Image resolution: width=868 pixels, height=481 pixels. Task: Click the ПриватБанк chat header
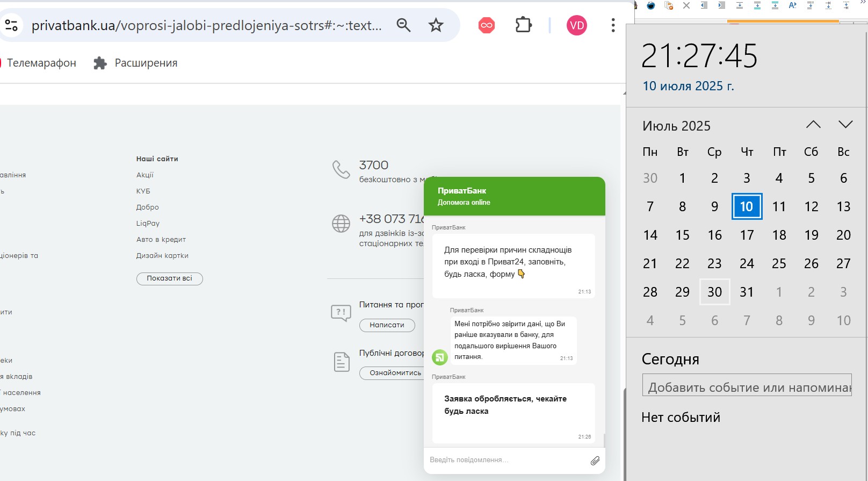[x=515, y=196]
